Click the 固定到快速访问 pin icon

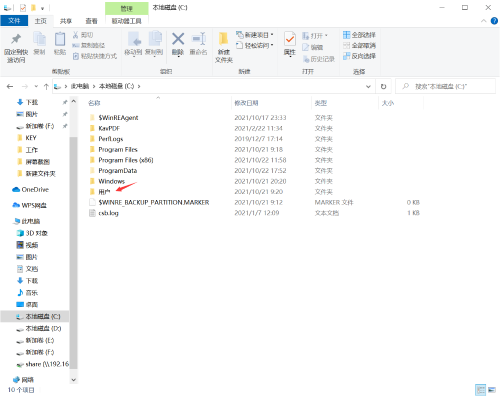point(16,39)
